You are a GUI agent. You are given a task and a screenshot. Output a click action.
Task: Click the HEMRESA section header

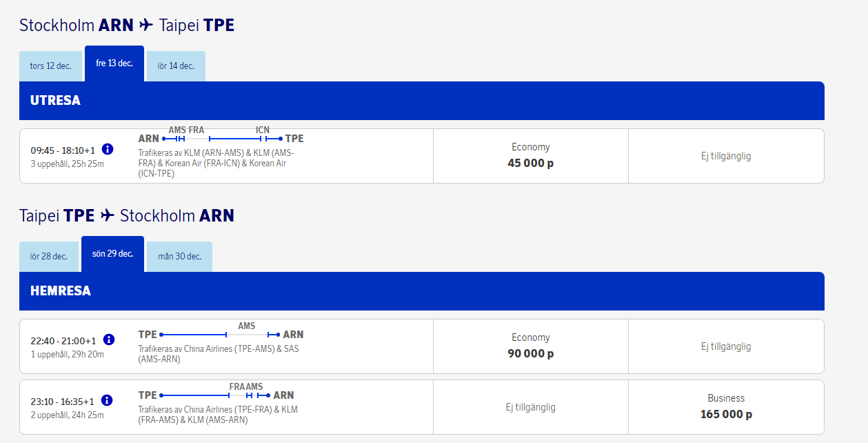click(421, 291)
